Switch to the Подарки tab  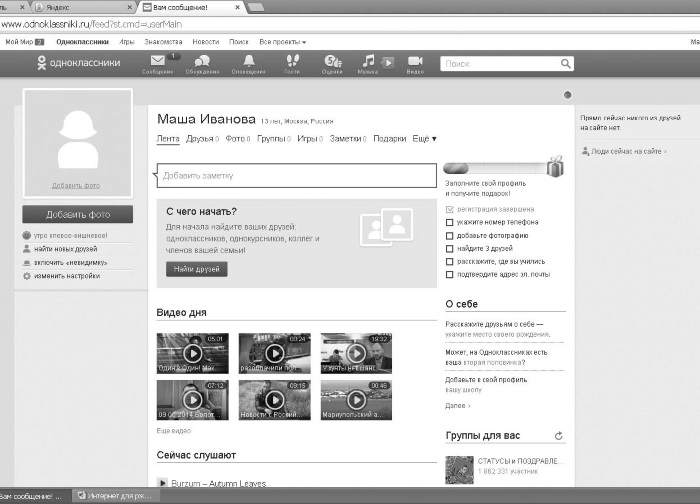pyautogui.click(x=390, y=139)
